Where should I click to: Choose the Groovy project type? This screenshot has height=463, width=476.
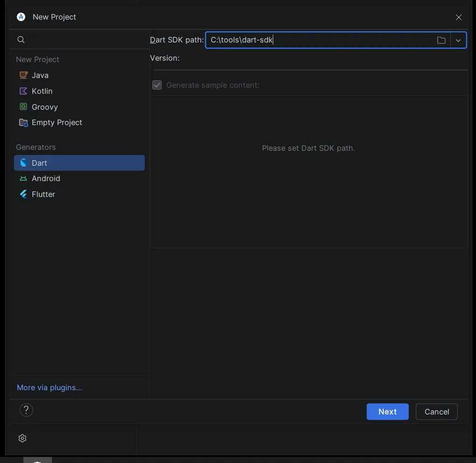point(79,107)
